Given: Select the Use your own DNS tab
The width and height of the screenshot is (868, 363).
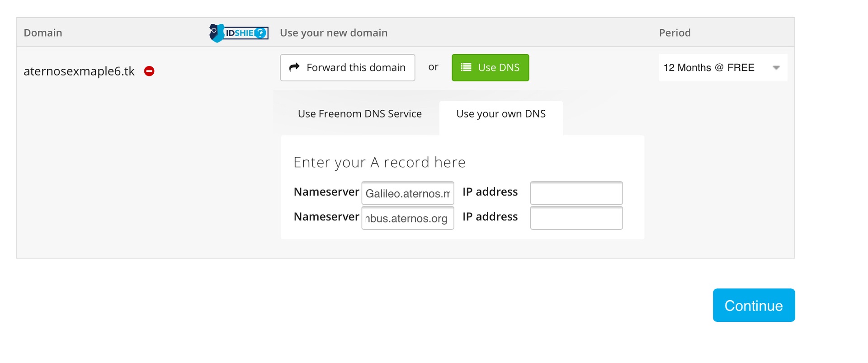Looking at the screenshot, I should coord(501,114).
